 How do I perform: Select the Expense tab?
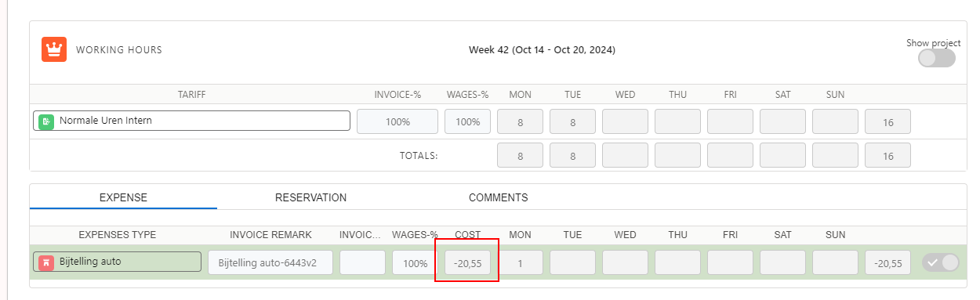(123, 197)
